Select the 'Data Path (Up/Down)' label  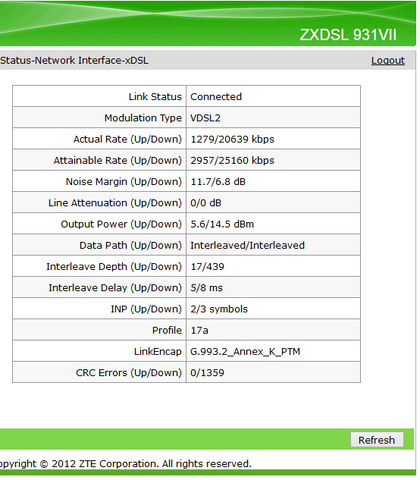[130, 246]
